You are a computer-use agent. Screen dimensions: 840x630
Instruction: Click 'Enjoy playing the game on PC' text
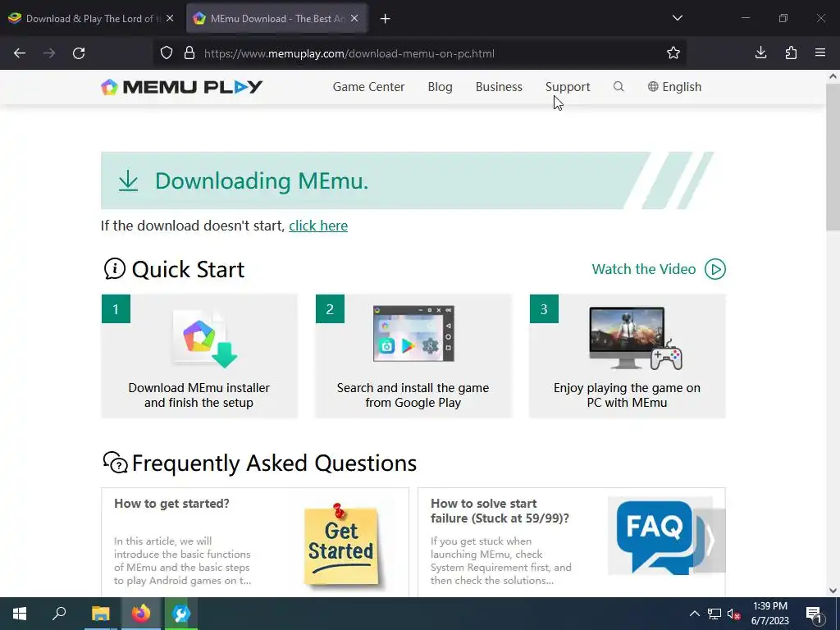coord(628,395)
